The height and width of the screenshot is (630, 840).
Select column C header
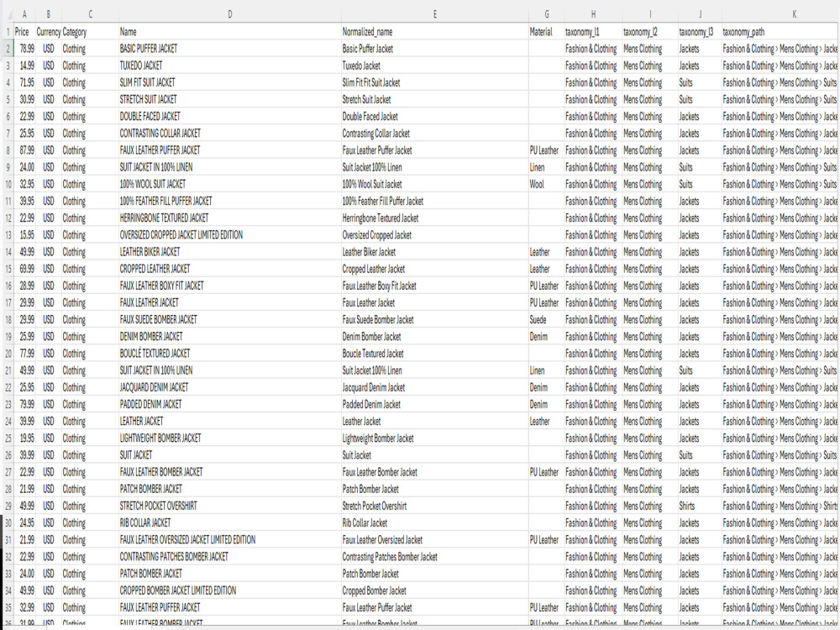(x=90, y=14)
